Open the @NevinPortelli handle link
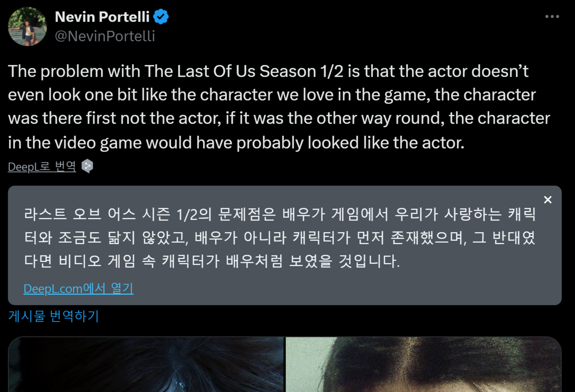The width and height of the screenshot is (575, 392). pos(105,36)
